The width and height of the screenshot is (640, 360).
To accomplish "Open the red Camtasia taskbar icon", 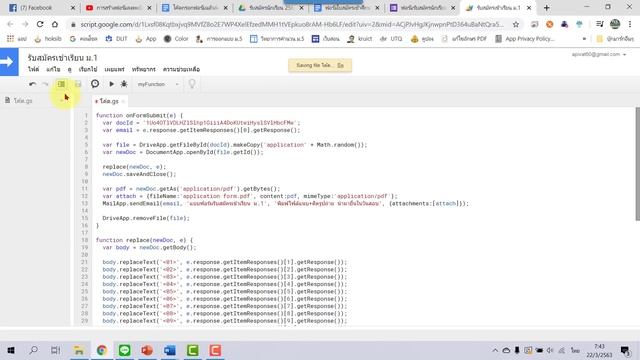I will [x=215, y=350].
